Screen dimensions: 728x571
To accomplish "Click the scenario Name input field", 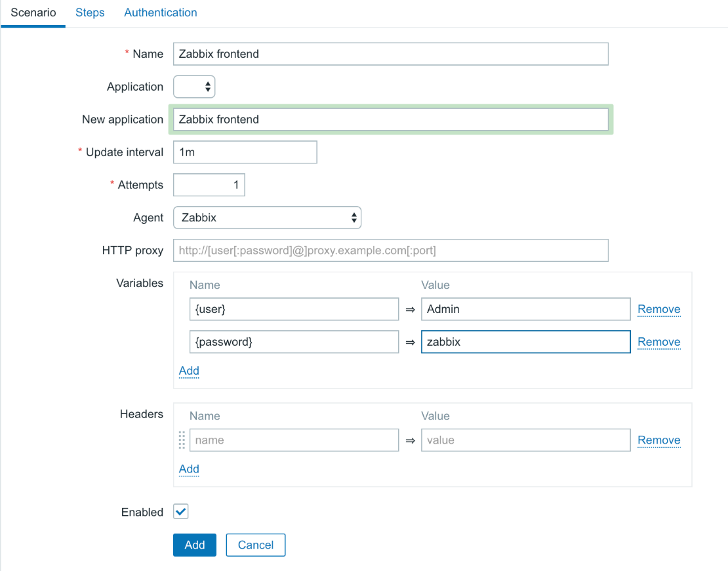I will click(390, 54).
